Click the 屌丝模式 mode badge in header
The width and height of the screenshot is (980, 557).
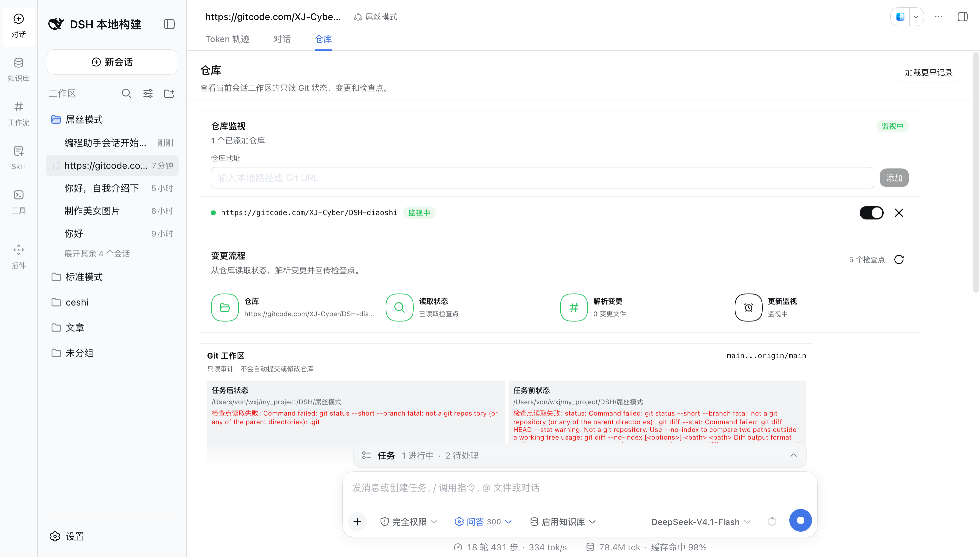(x=376, y=17)
